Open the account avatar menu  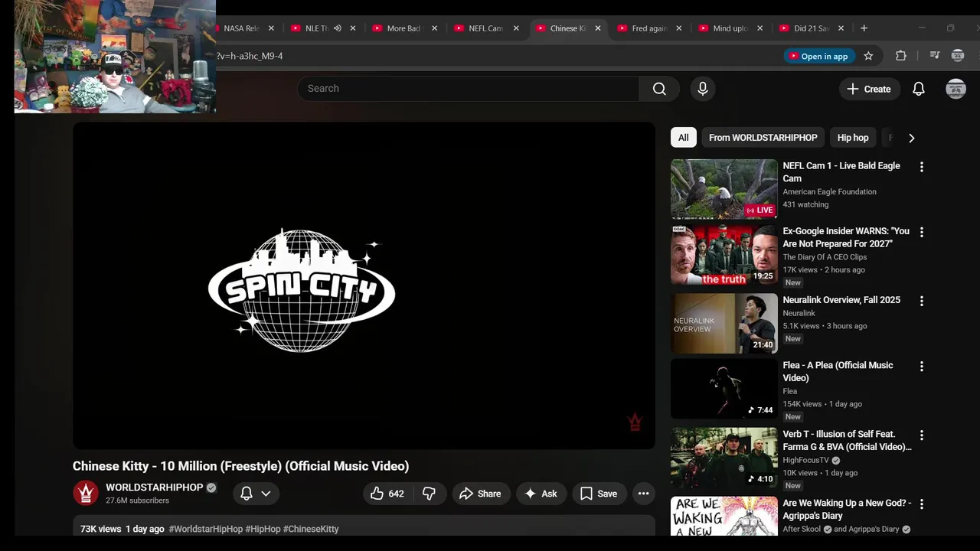click(955, 89)
